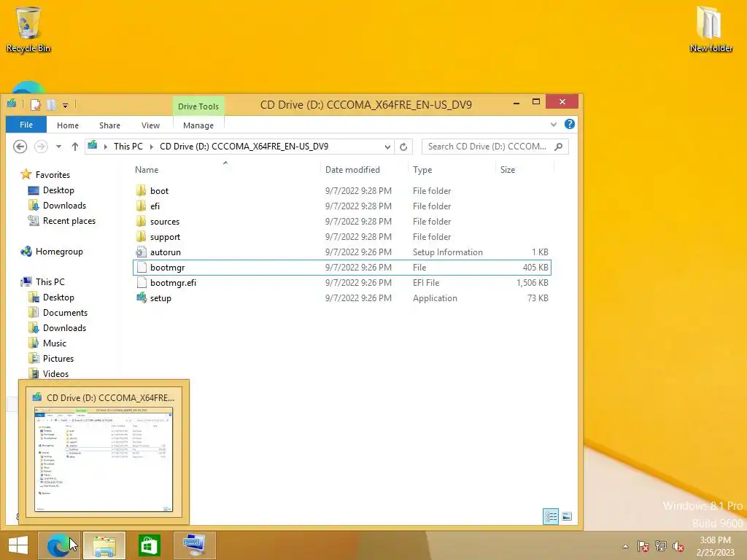747x560 pixels.
Task: Open the address bar previous locations dropdown
Action: pos(387,147)
